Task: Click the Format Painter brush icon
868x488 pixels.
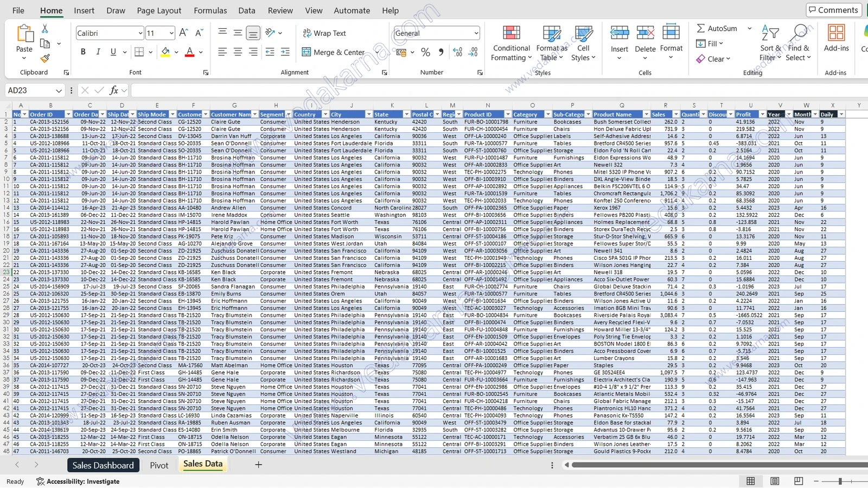Action: point(45,57)
